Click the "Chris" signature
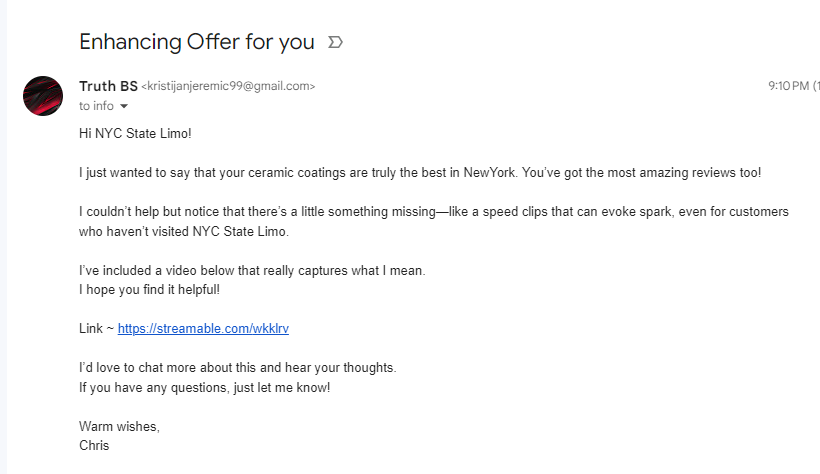 [x=94, y=446]
